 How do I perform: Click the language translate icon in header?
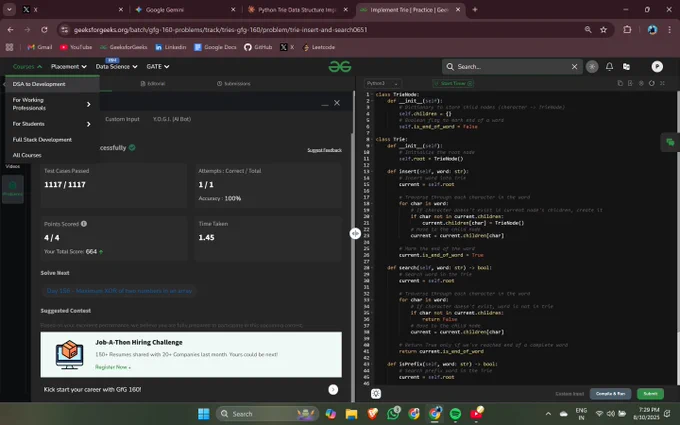click(626, 66)
